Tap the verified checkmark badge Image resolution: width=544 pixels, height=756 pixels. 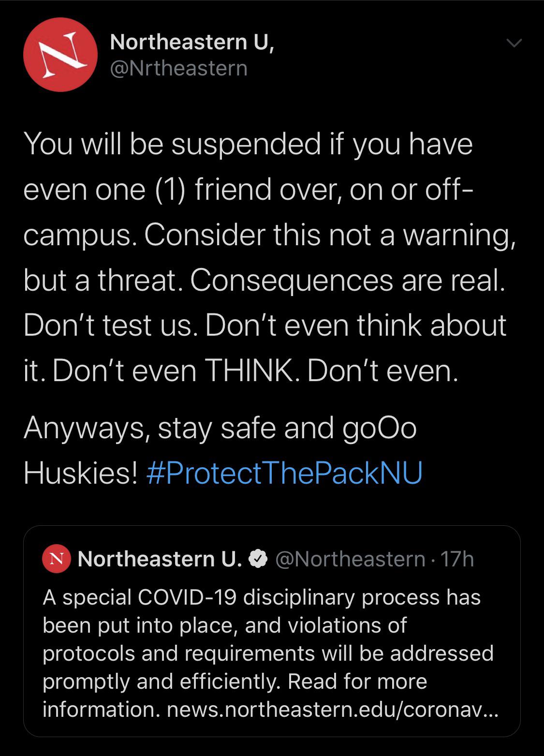[258, 559]
